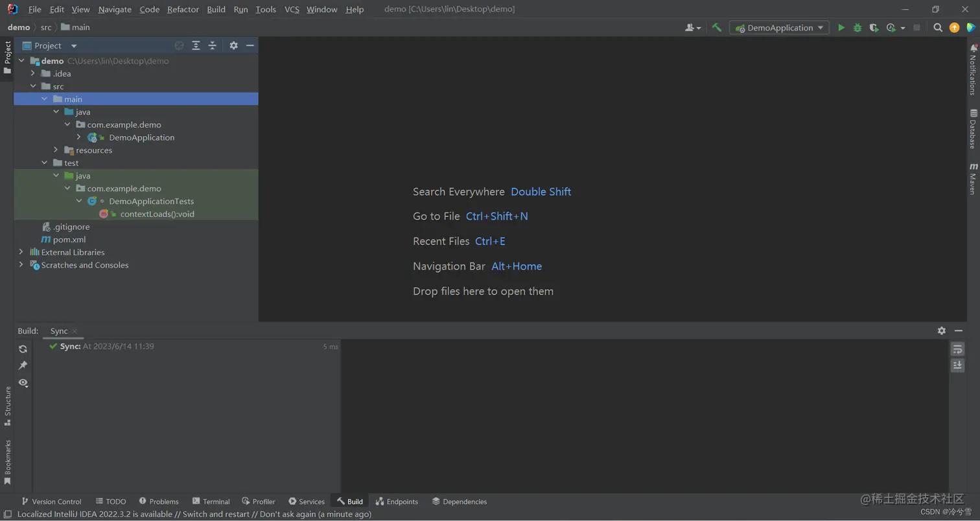Select opened file locate icon in Project panel
This screenshot has width=980, height=521.
pyautogui.click(x=179, y=45)
